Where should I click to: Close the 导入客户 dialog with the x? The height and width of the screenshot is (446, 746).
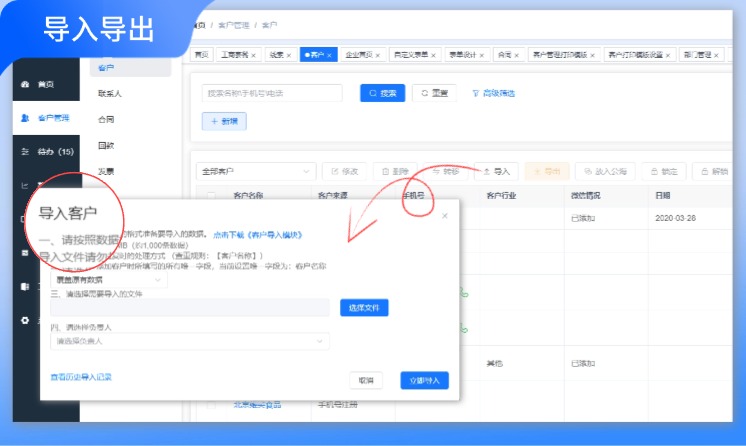445,215
